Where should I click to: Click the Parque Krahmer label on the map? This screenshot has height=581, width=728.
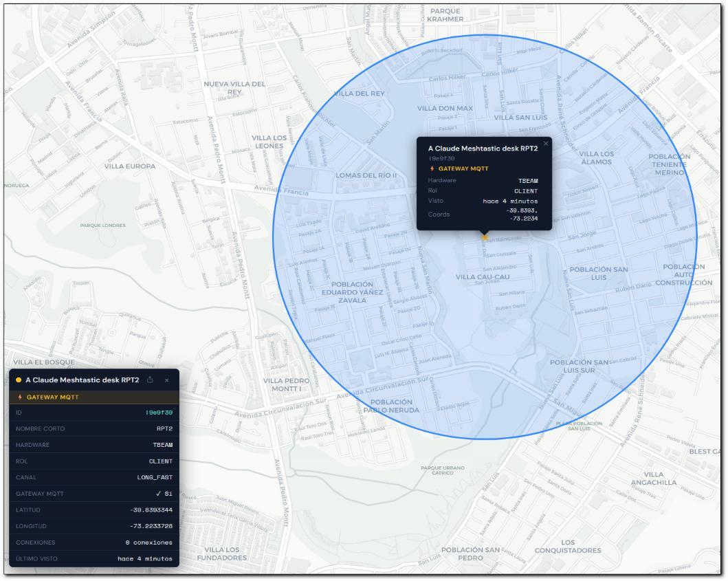coord(445,15)
